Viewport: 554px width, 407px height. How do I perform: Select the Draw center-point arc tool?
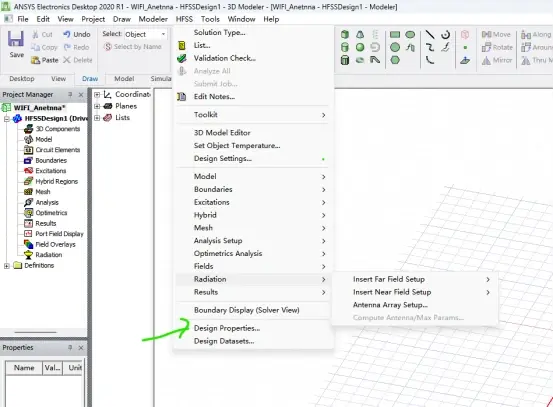click(x=445, y=34)
